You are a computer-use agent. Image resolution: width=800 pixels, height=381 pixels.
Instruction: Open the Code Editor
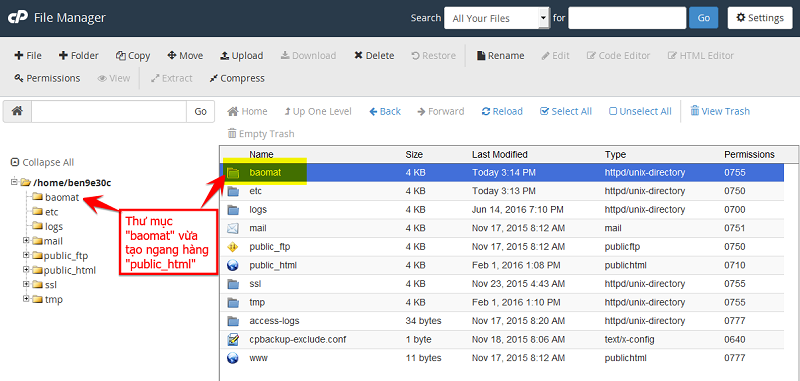coord(618,56)
